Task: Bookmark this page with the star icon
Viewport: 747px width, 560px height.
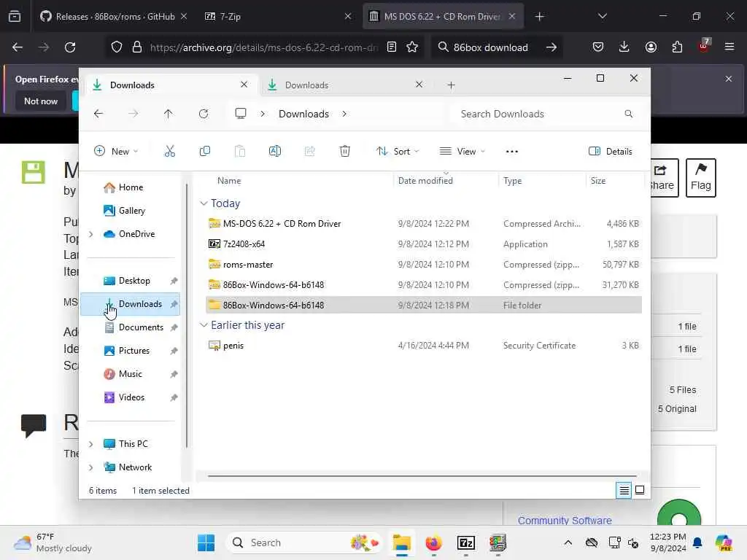Action: 412,47
